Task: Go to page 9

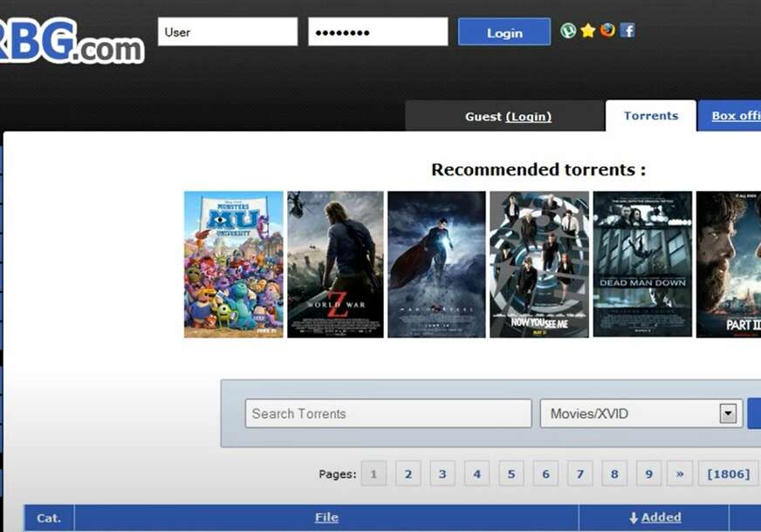Action: 649,474
